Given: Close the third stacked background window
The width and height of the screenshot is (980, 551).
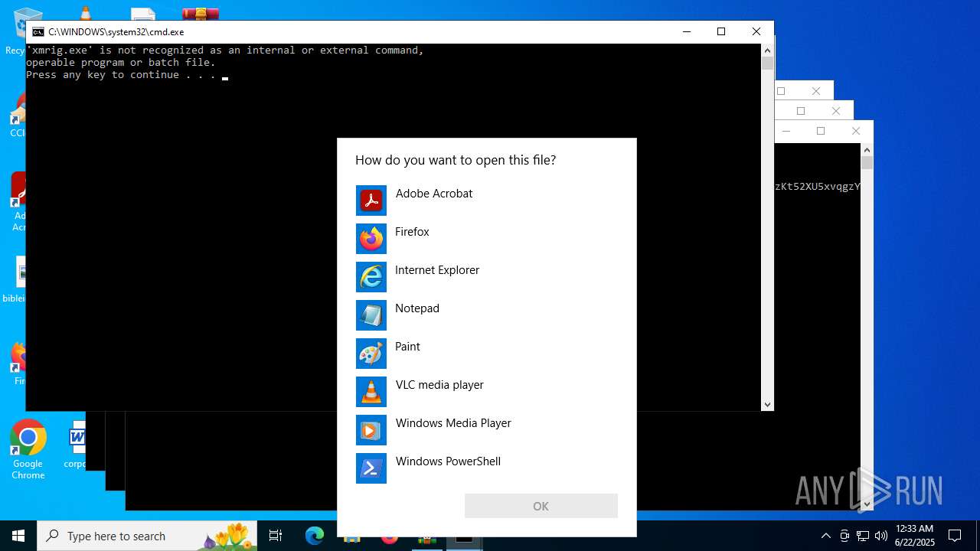Looking at the screenshot, I should point(836,111).
